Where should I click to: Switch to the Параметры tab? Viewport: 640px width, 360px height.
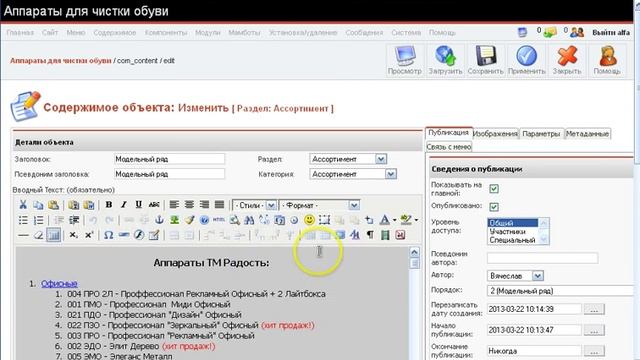click(541, 134)
